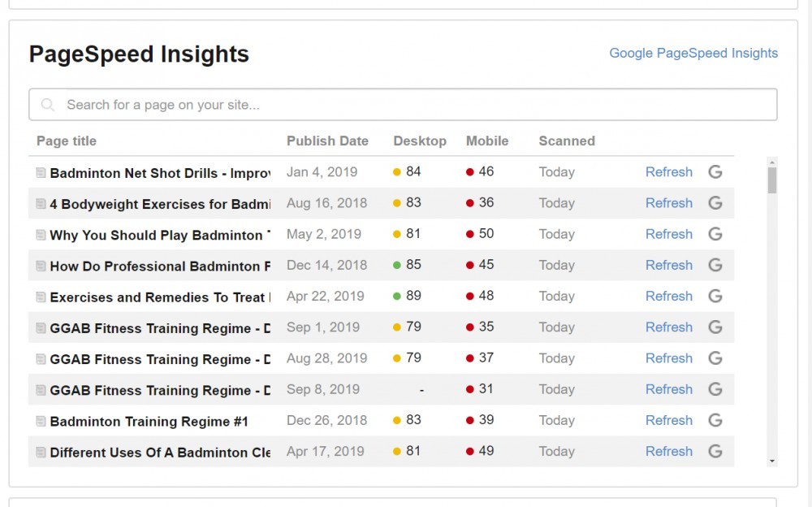Click the table scrollbar up arrow
This screenshot has width=812, height=507.
coord(772,162)
